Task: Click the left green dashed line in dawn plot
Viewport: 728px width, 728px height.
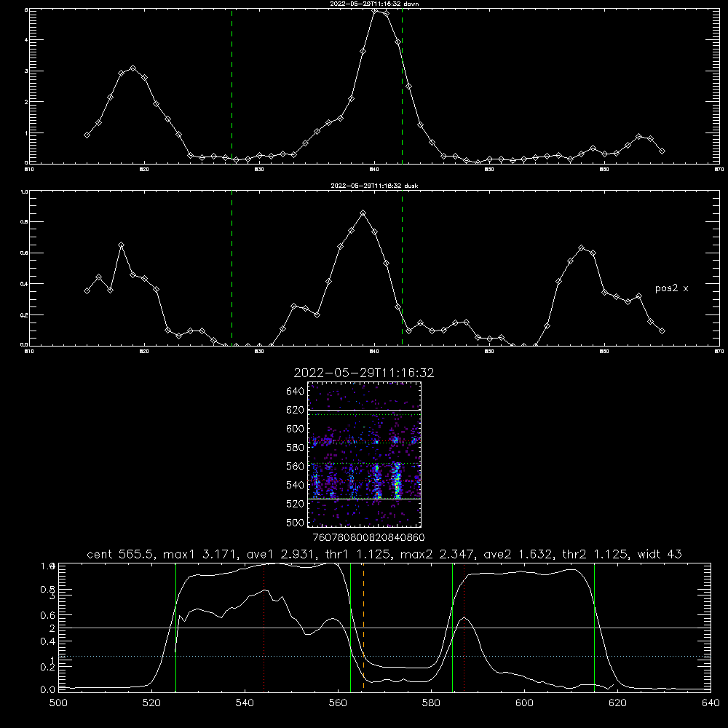Action: click(x=232, y=86)
